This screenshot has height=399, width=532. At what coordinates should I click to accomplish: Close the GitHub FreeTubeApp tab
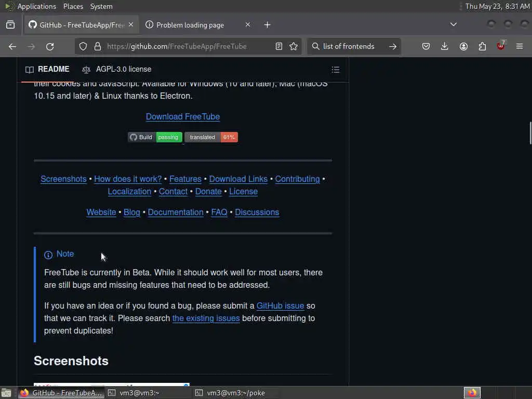(131, 24)
